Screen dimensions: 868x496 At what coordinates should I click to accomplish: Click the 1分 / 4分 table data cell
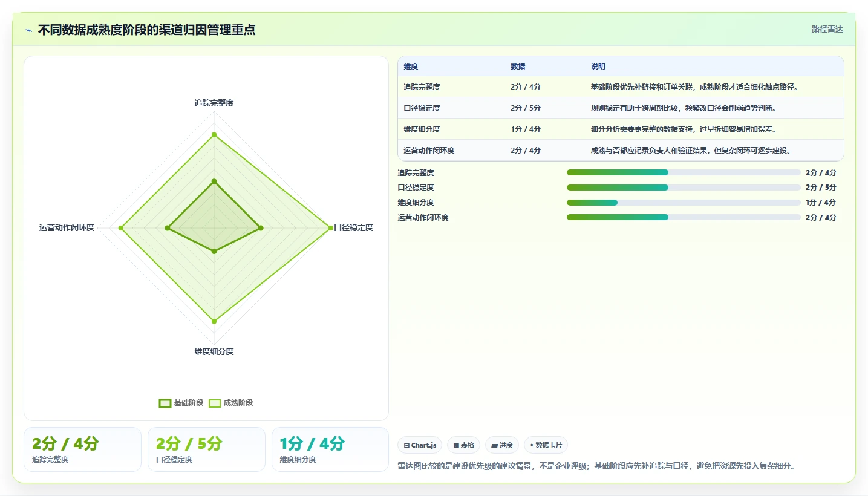click(526, 129)
